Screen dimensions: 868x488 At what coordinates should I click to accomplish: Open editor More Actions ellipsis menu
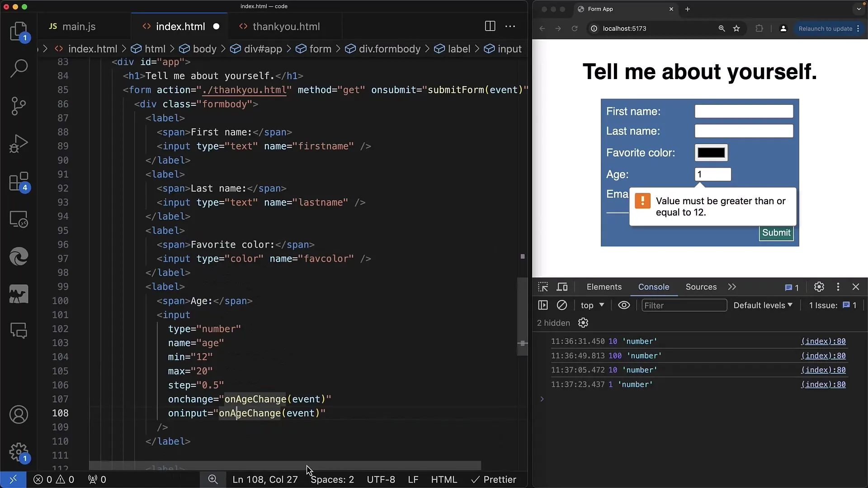510,26
